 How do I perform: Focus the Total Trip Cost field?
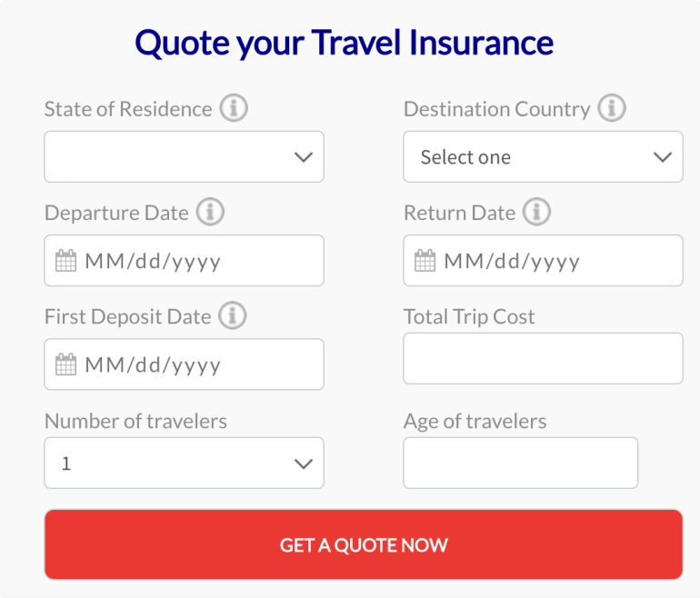pos(543,358)
